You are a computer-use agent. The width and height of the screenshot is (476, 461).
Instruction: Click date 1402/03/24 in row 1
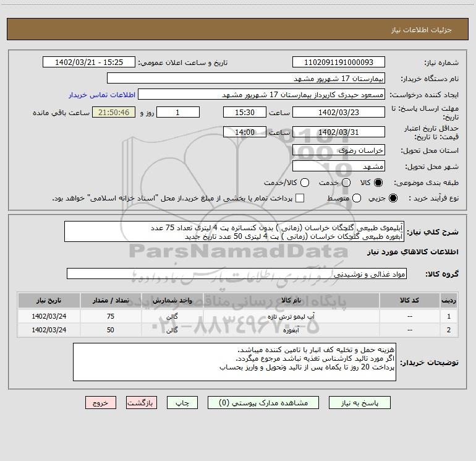(49, 316)
